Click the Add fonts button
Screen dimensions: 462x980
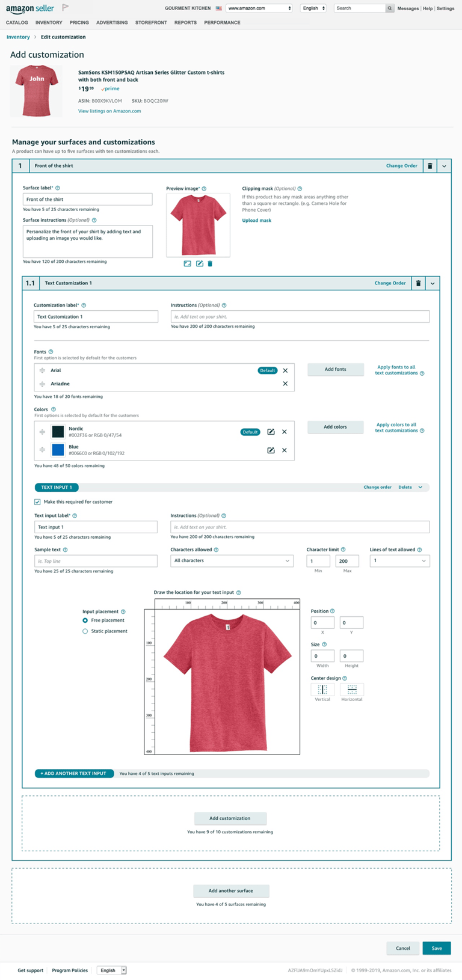(x=336, y=369)
